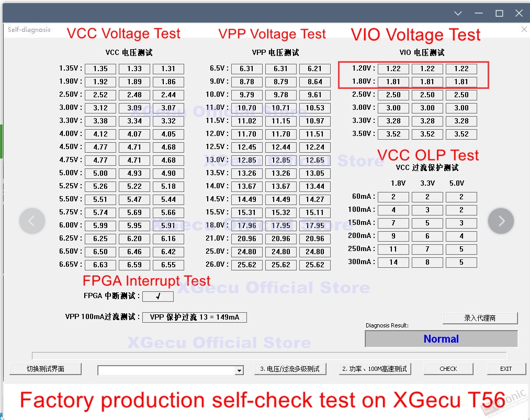The image size is (530, 420).
Task: Select VIO 3.30V middle reading 3.28
Action: coord(427,121)
